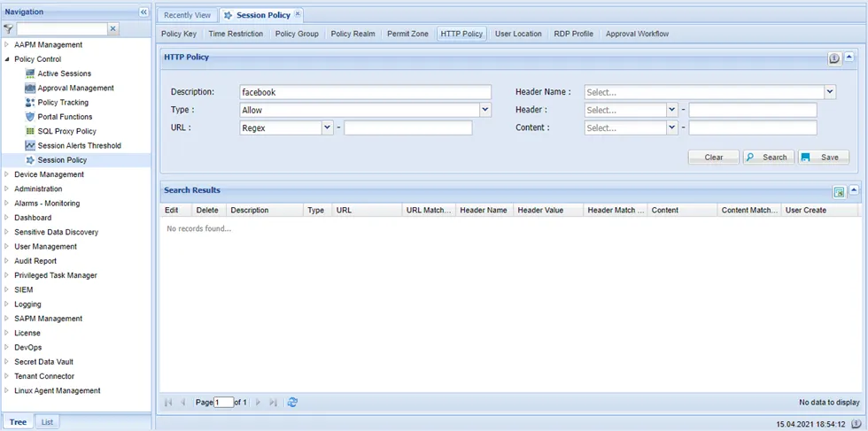868x431 pixels.
Task: Switch navigation to Tree view
Action: 18,422
